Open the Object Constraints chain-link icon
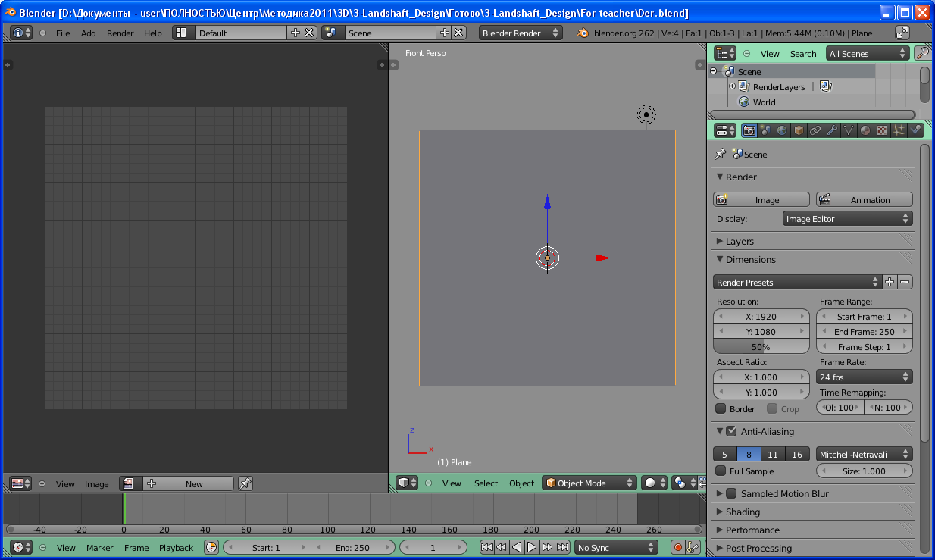 [x=815, y=130]
